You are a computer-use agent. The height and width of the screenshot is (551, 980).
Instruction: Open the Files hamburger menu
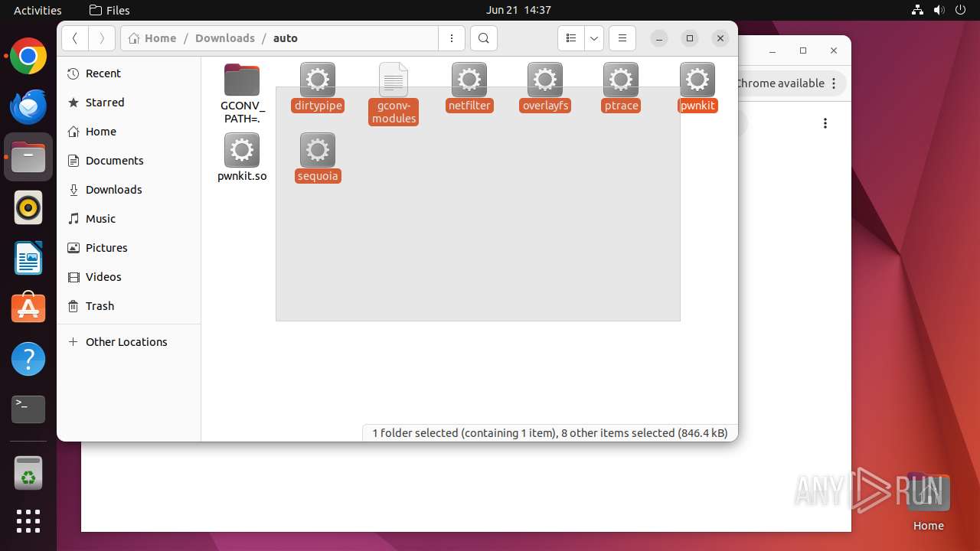click(622, 38)
